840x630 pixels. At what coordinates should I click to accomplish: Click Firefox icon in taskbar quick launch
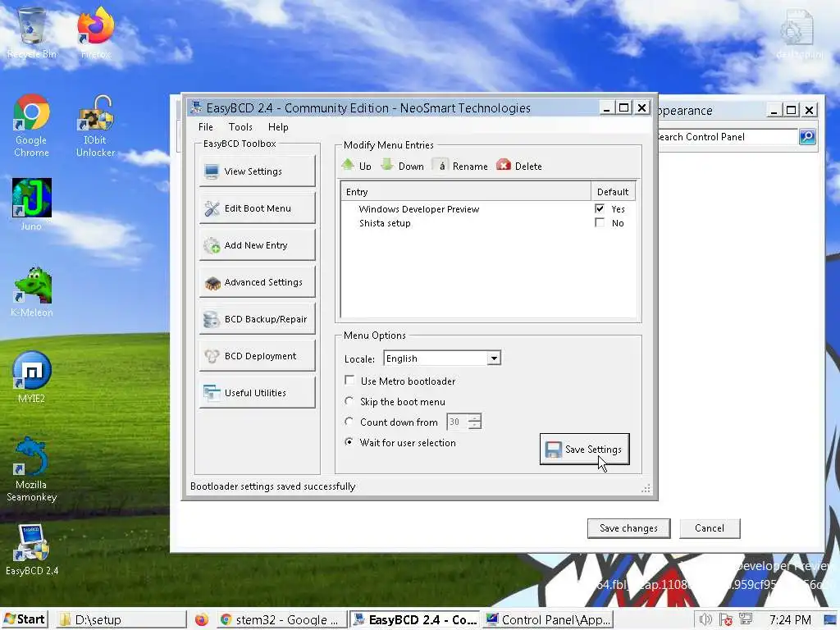pos(202,620)
